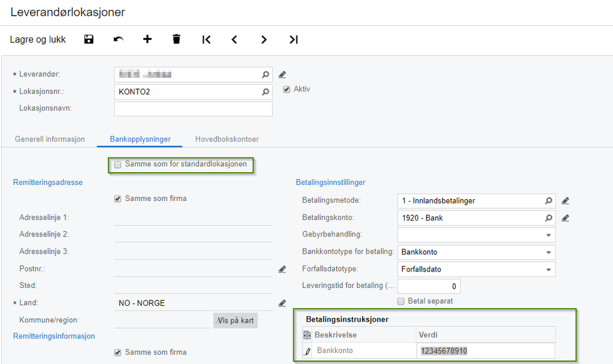Click the Verdi cell 12345678910
Viewport: 613px width, 364px height.
(x=485, y=351)
